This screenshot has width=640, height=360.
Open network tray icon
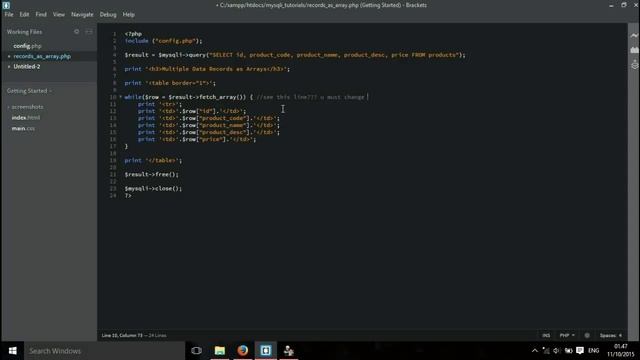546,351
